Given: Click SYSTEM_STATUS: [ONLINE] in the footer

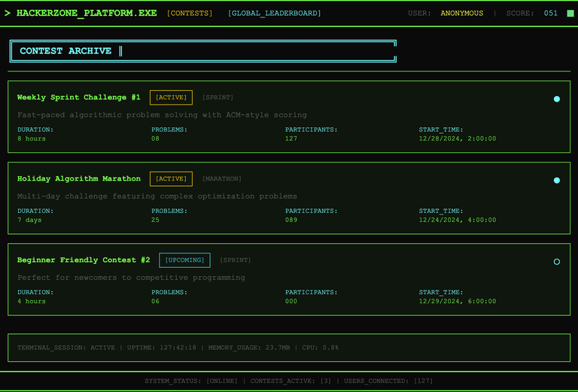Looking at the screenshot, I should tap(191, 381).
